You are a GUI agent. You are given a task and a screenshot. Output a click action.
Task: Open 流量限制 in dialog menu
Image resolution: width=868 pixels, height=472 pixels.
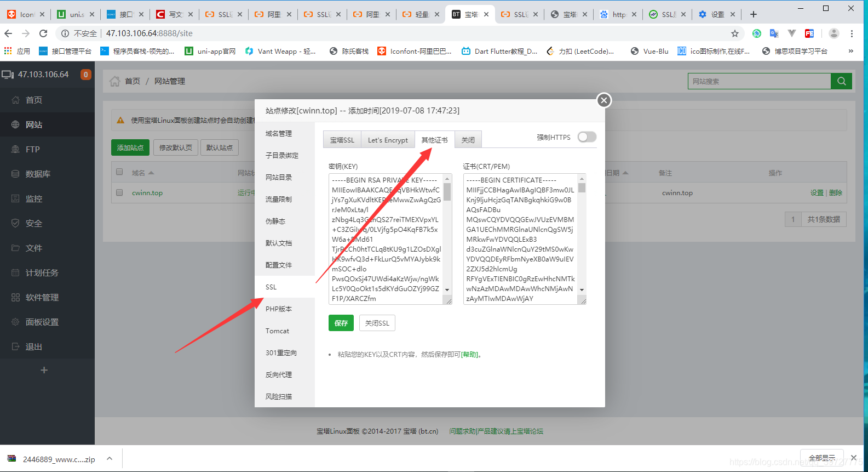(285, 199)
